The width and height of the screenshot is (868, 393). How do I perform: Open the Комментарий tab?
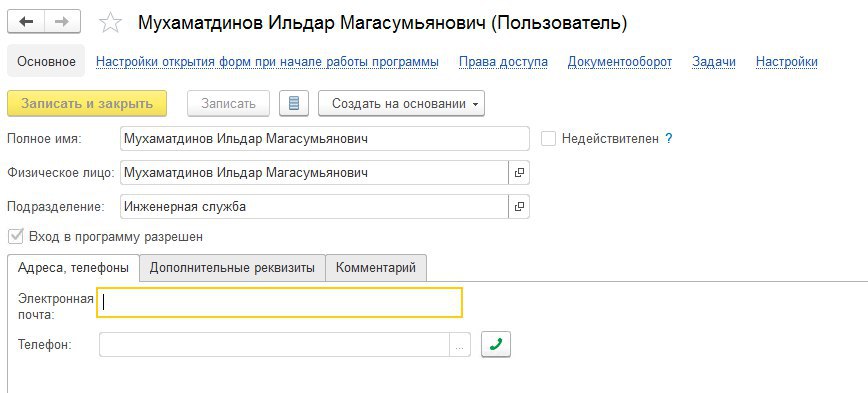click(x=376, y=268)
